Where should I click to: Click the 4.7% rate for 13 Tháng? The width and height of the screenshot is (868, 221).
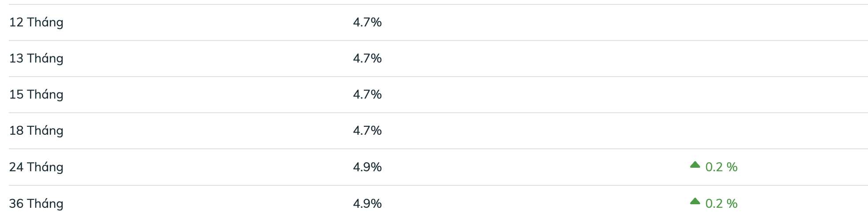pyautogui.click(x=367, y=58)
